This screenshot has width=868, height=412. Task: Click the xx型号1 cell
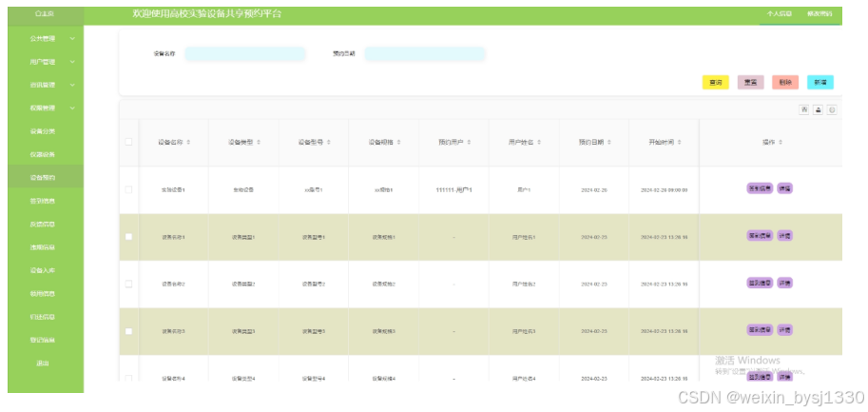pyautogui.click(x=314, y=190)
